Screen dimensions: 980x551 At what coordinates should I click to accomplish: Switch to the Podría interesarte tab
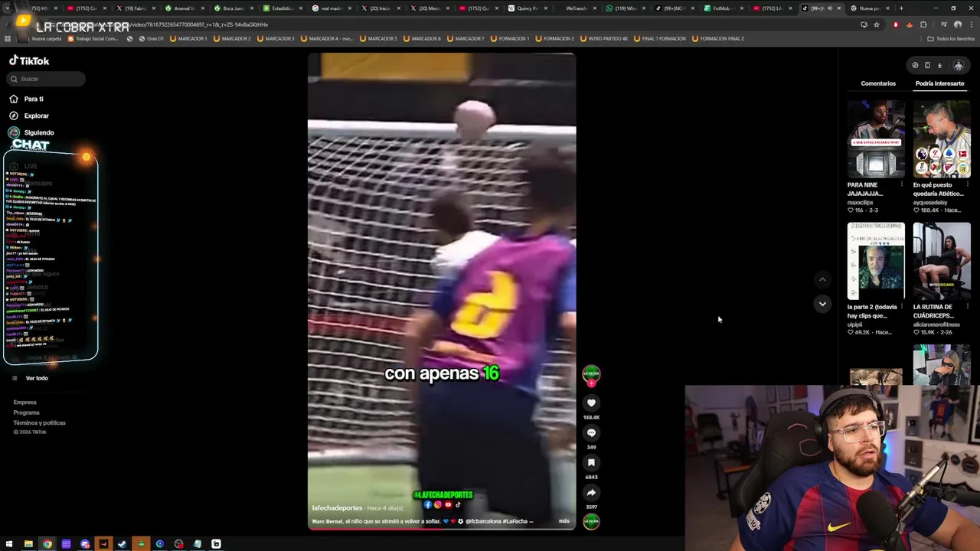pos(939,83)
